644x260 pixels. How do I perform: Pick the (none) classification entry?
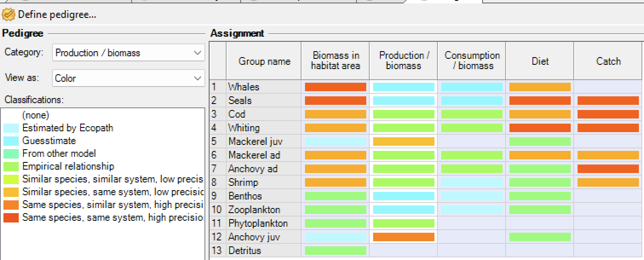click(x=35, y=115)
